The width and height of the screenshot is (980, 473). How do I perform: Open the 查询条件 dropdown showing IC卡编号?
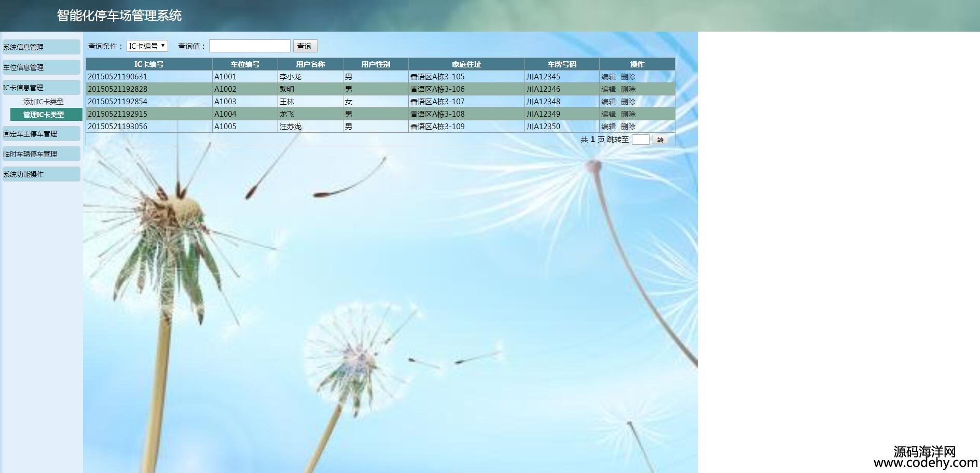147,46
